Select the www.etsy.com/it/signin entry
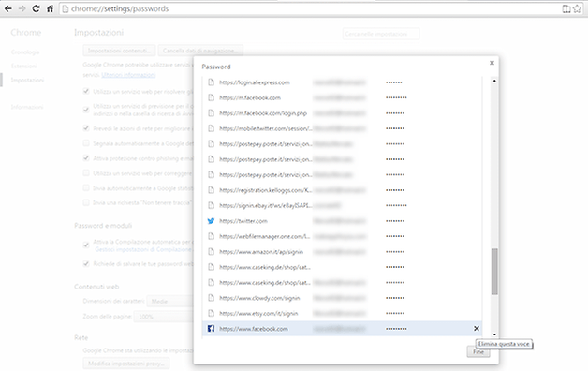Viewport: 588px width, 371px height. pyautogui.click(x=342, y=313)
